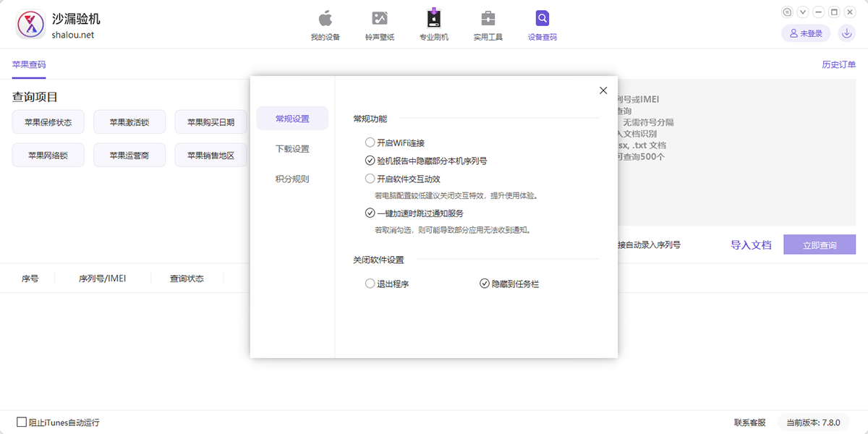
Task: Open 我的设备 Apple icon
Action: click(x=325, y=18)
